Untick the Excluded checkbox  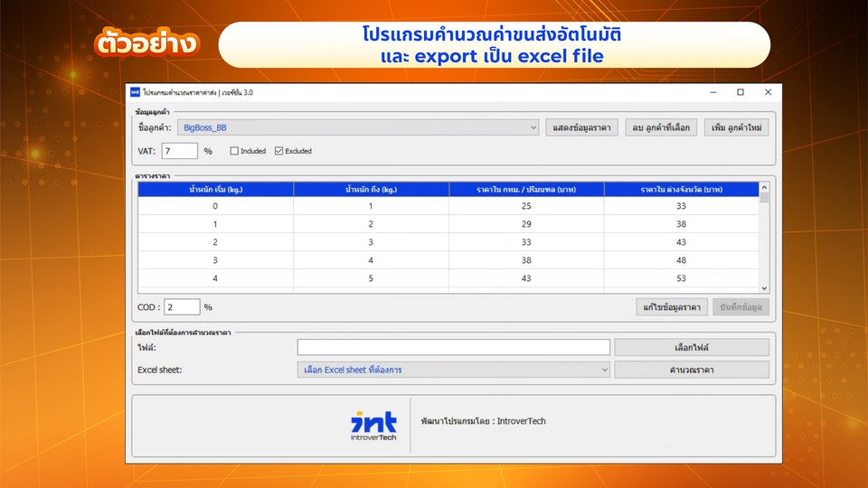click(279, 151)
